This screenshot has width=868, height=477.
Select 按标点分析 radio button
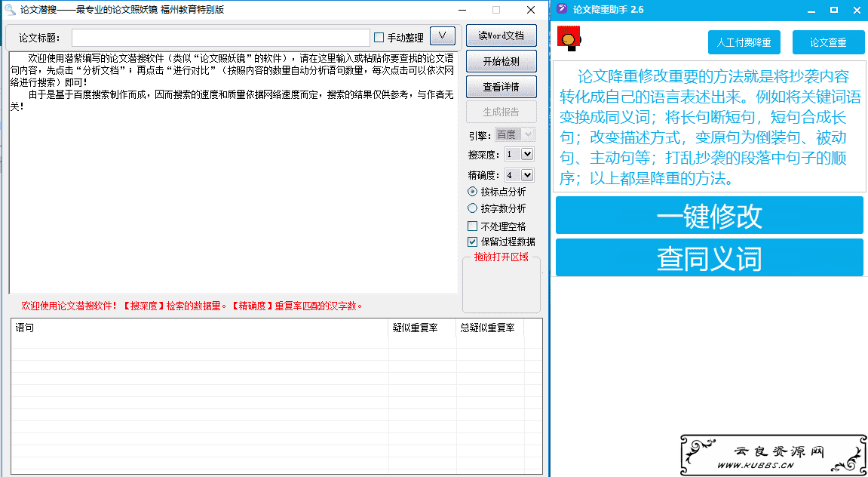pyautogui.click(x=472, y=192)
